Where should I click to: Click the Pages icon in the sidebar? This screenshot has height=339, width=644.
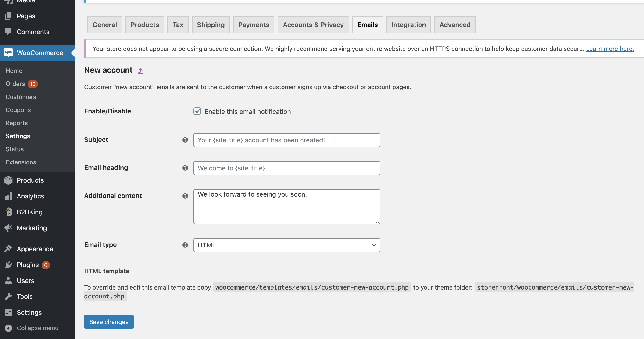8,16
